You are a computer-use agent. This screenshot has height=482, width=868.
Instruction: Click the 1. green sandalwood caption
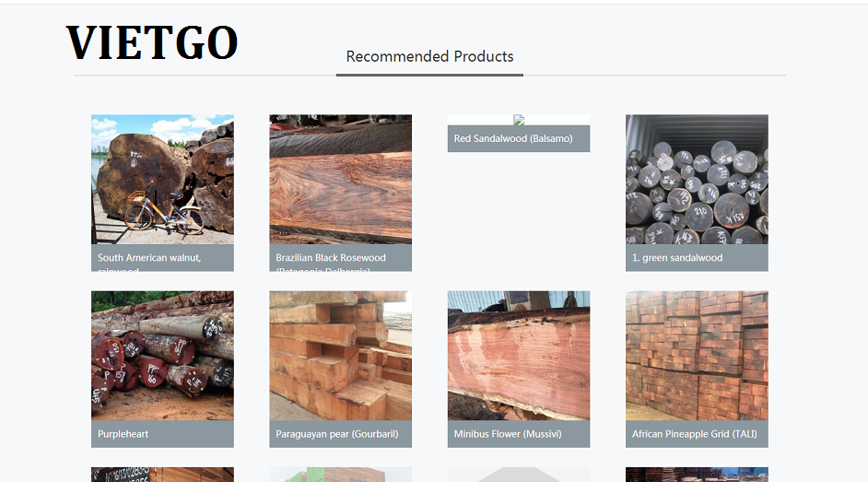click(x=677, y=258)
